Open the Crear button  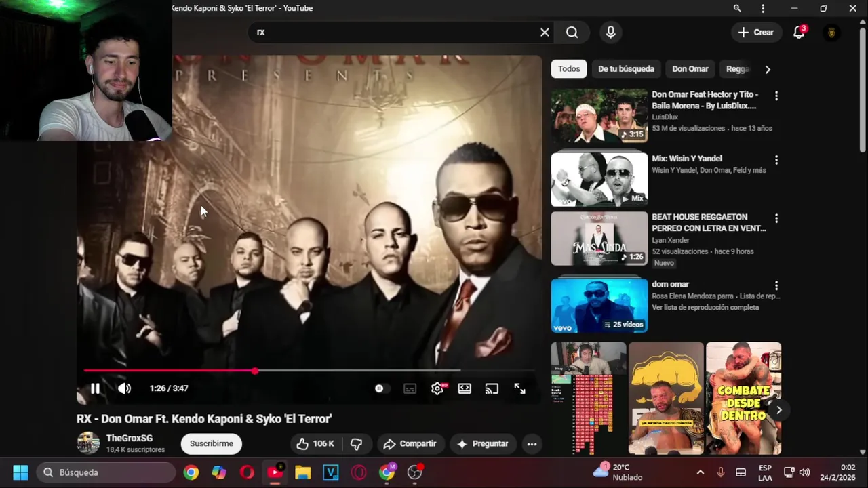tap(755, 32)
